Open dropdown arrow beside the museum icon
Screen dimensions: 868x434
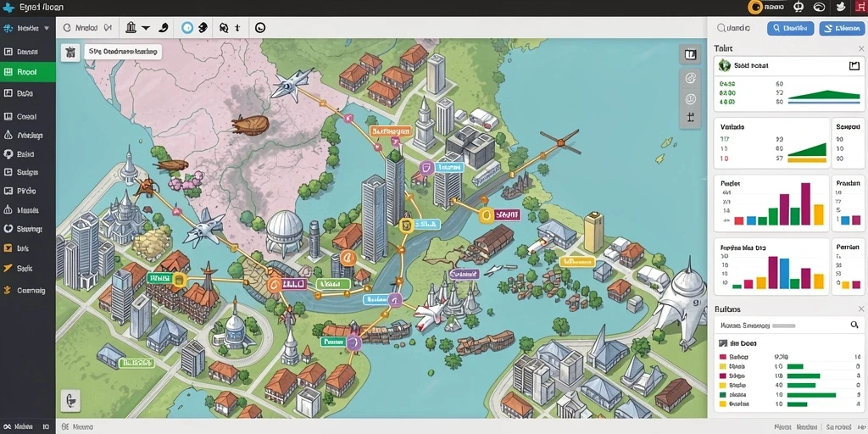(x=146, y=28)
